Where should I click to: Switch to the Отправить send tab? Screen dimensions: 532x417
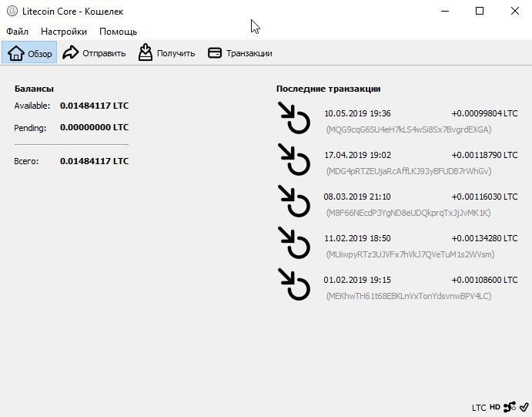[94, 53]
